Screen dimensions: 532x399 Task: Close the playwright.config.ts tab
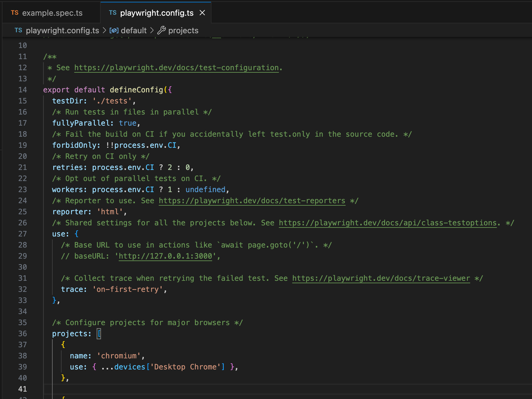202,13
